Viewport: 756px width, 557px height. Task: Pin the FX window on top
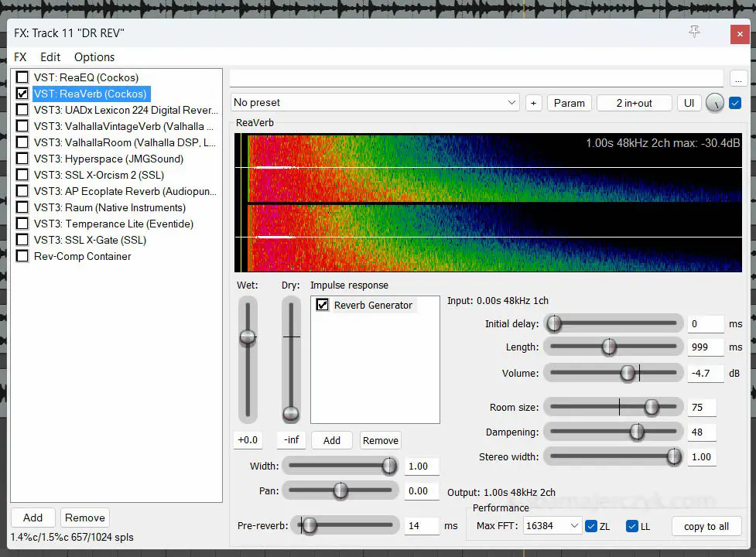694,32
